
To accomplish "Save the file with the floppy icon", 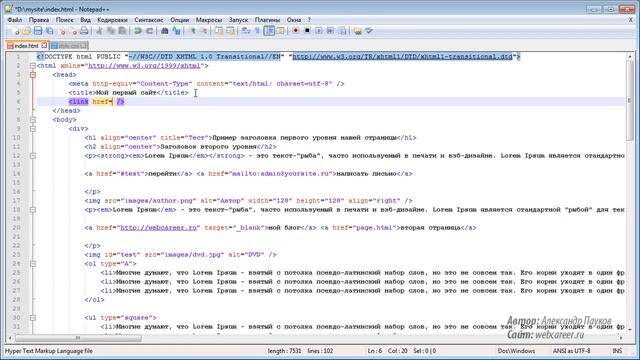I will (x=38, y=31).
